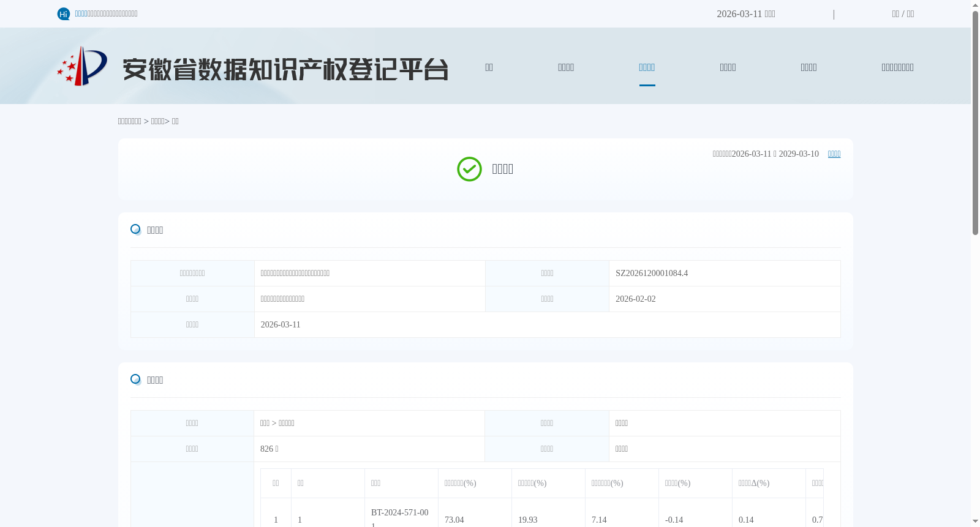Click the green checkmark status icon
This screenshot has height=527, width=980.
coord(469,169)
